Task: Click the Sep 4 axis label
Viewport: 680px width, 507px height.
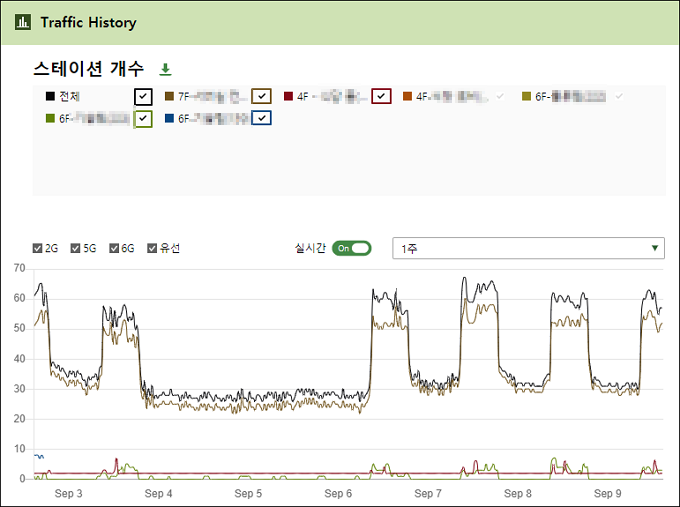Action: [158, 493]
